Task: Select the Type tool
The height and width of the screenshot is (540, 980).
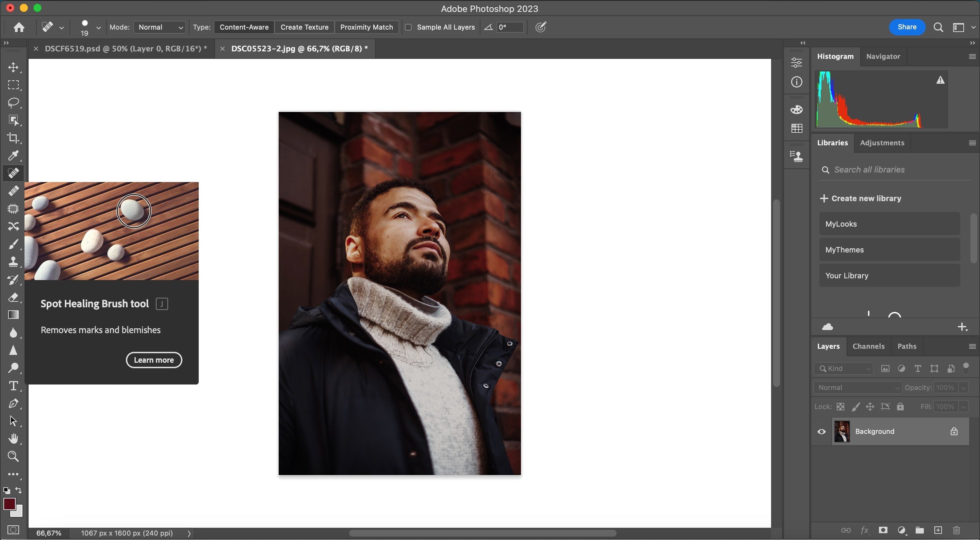Action: (13, 386)
